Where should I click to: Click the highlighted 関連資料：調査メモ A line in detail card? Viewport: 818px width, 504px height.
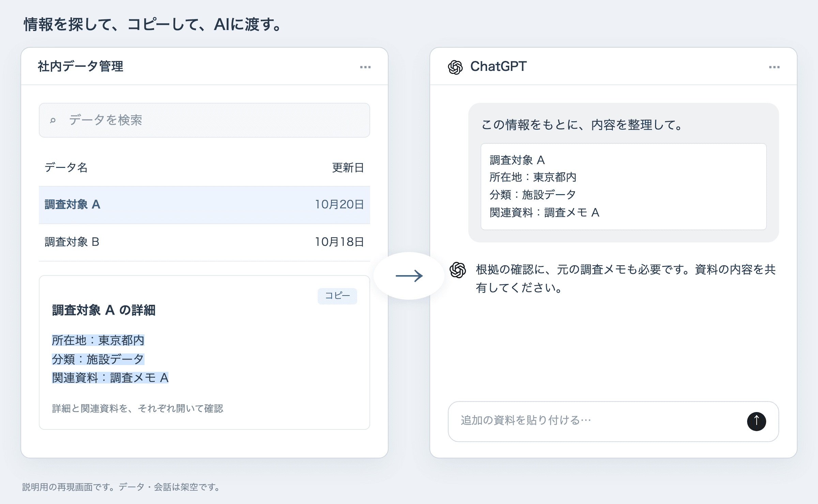110,378
